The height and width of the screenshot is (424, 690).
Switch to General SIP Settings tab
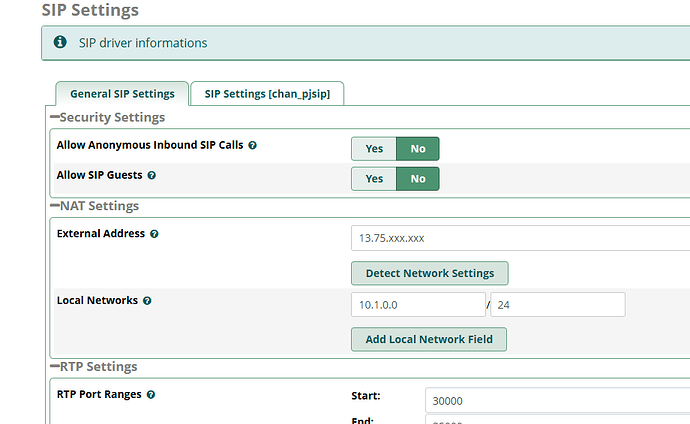pos(122,94)
